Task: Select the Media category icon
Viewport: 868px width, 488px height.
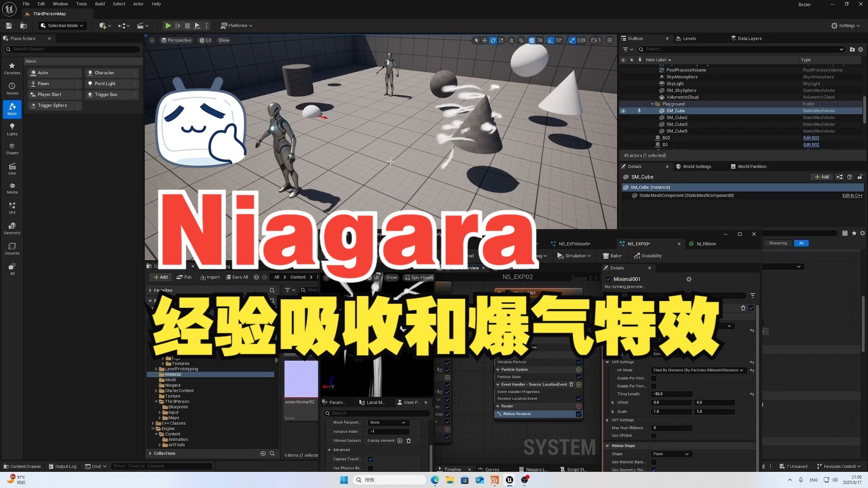Action: tap(12, 188)
